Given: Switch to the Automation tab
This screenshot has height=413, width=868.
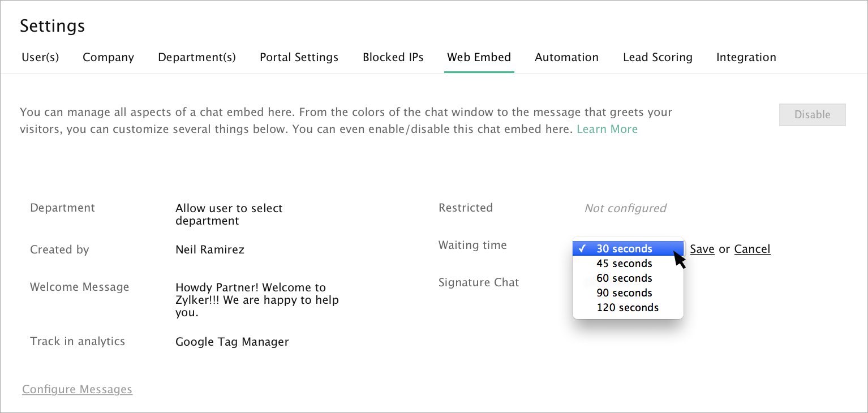Looking at the screenshot, I should 566,57.
